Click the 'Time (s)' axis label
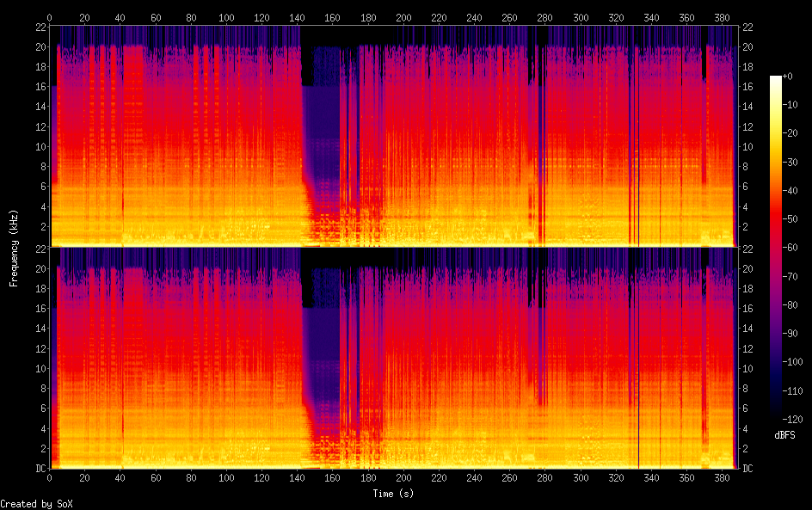 pyautogui.click(x=394, y=494)
